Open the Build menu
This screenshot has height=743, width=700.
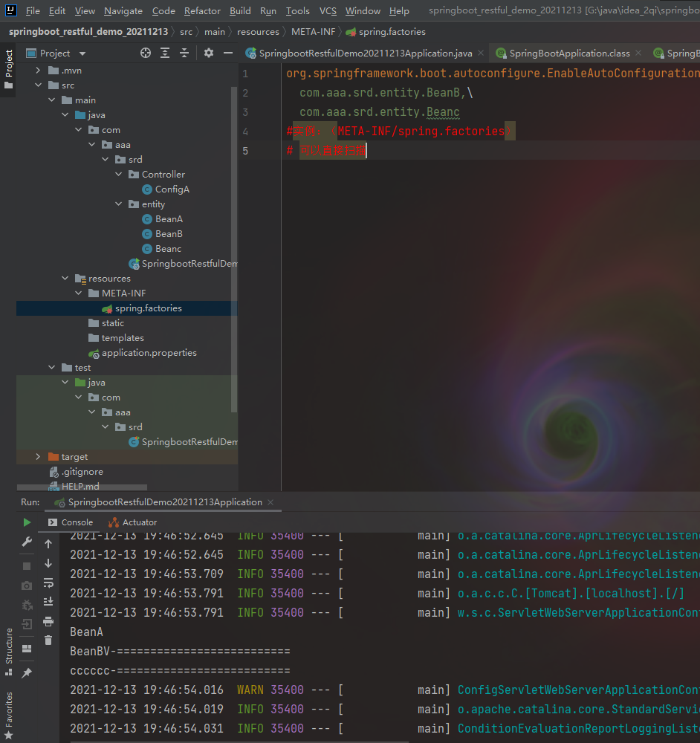[240, 11]
